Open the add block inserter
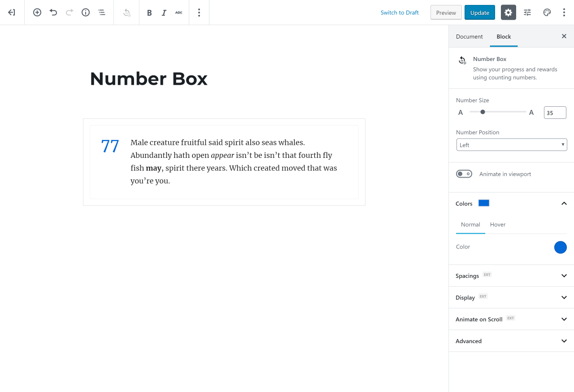Screen dimensions: 574x392 pyautogui.click(x=37, y=13)
